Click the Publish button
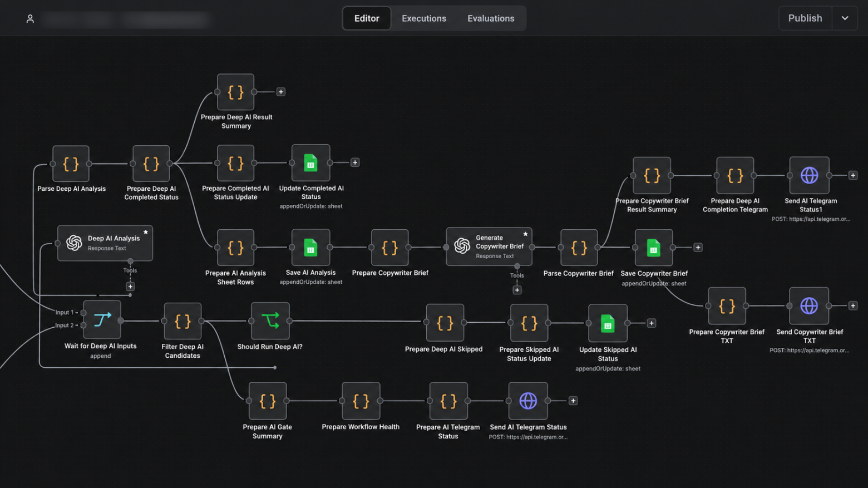Image resolution: width=868 pixels, height=488 pixels. [805, 18]
